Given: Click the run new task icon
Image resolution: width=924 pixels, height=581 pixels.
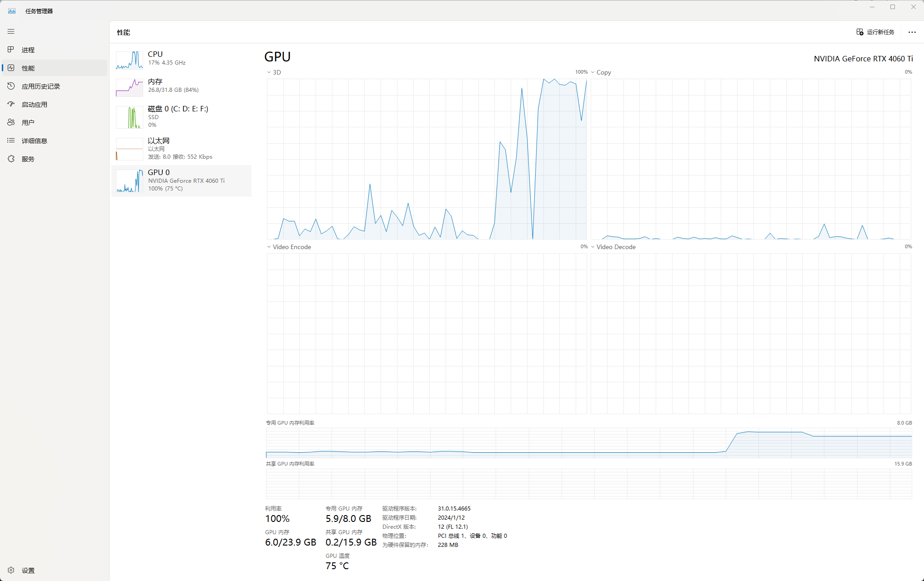Looking at the screenshot, I should [x=860, y=32].
